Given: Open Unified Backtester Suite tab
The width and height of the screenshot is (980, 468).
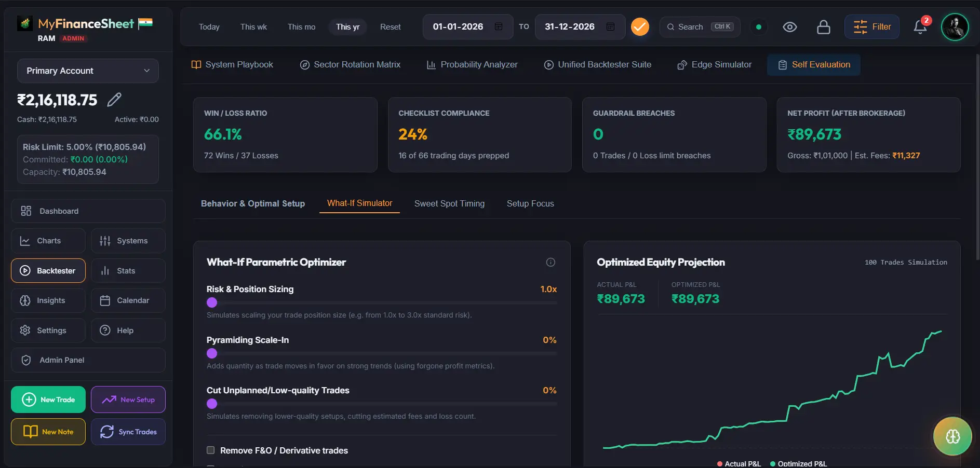Looking at the screenshot, I should [x=597, y=65].
